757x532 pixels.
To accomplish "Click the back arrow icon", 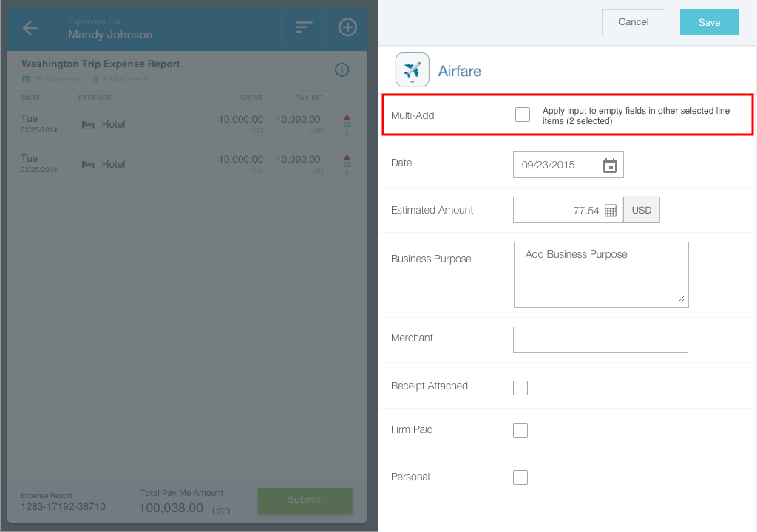I will tap(30, 28).
